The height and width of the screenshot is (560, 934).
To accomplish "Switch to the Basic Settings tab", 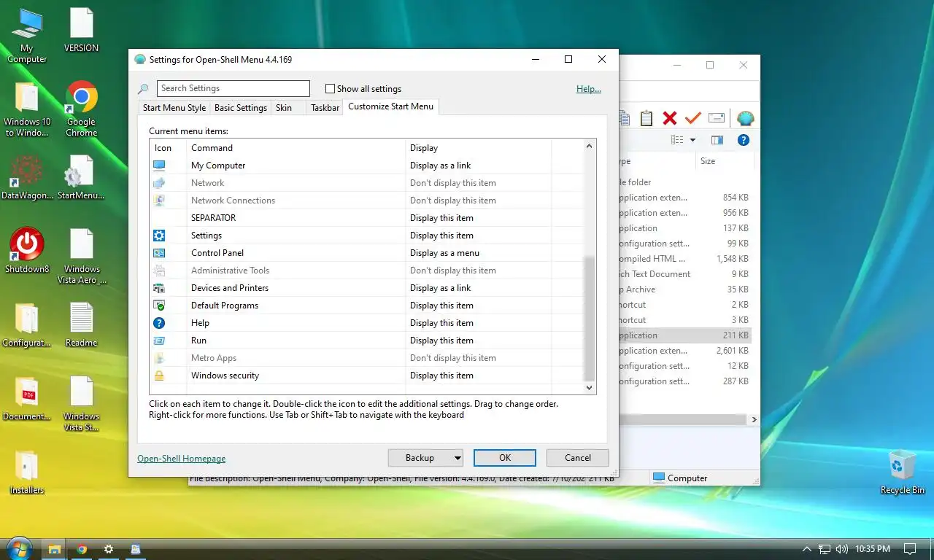I will 241,108.
